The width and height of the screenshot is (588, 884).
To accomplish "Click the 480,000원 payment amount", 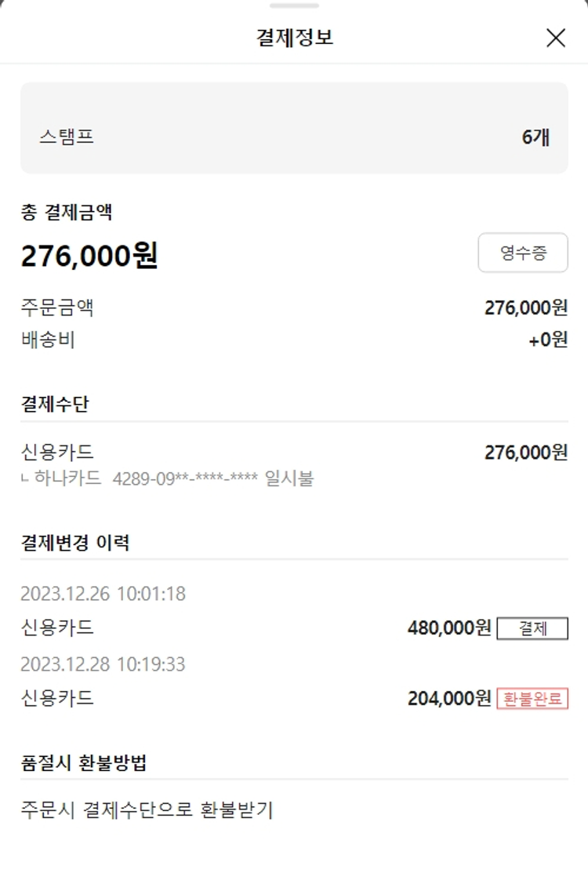I will (449, 628).
